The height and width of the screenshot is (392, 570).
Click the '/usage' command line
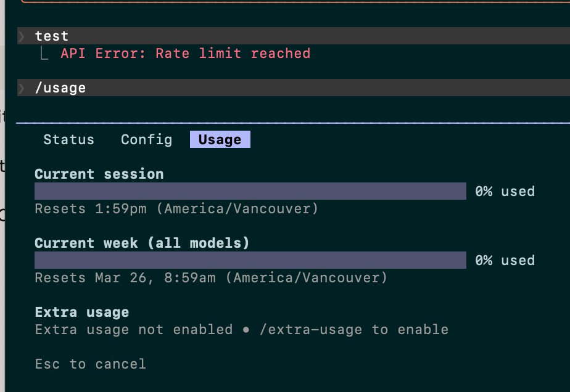click(x=294, y=88)
